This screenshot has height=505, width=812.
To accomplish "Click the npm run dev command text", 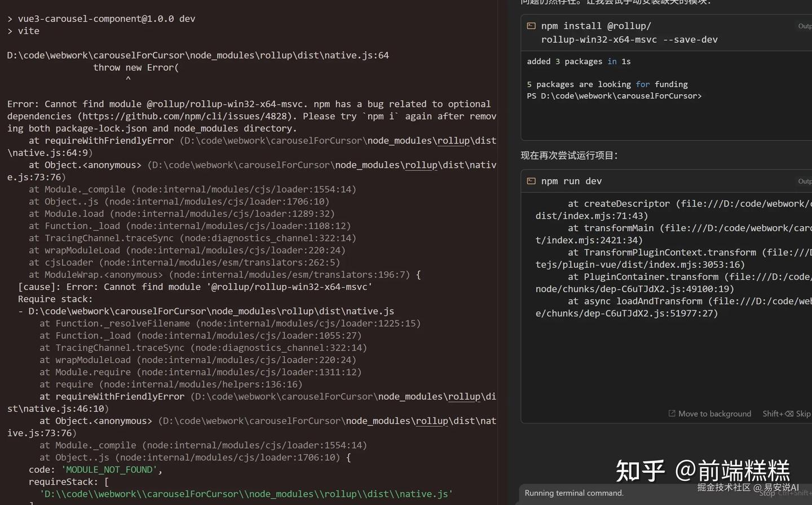I will click(571, 181).
